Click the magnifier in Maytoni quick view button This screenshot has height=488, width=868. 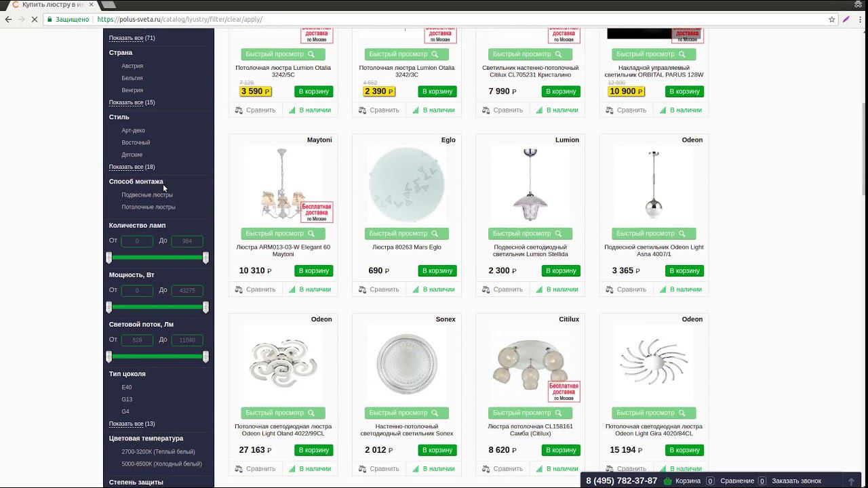[x=311, y=234]
